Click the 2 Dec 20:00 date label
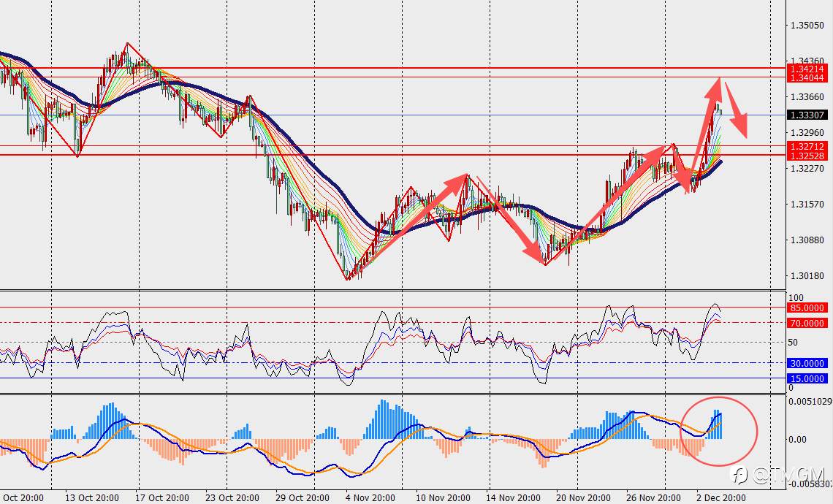The width and height of the screenshot is (833, 504). 721,498
